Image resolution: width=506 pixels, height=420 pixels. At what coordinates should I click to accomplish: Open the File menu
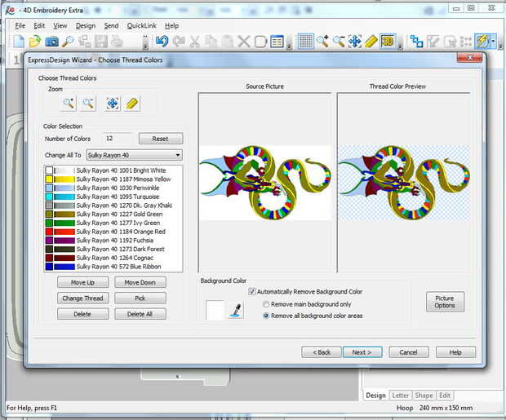tap(20, 26)
